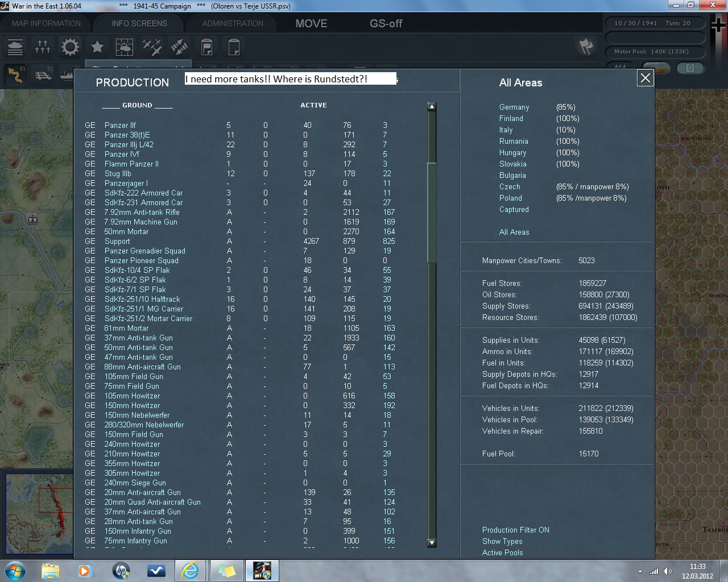This screenshot has width=728, height=582.
Task: Click the 240mm Siege Gun row
Action: click(x=237, y=483)
